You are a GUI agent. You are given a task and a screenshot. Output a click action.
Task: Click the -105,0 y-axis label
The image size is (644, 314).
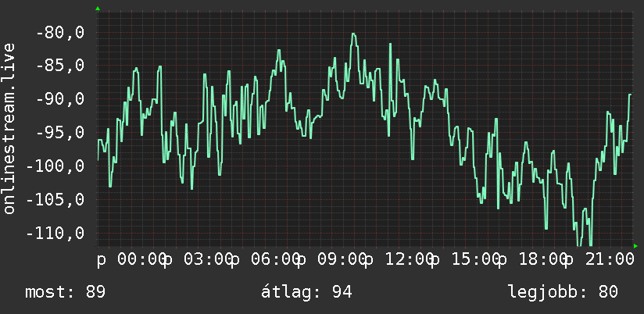[55, 200]
